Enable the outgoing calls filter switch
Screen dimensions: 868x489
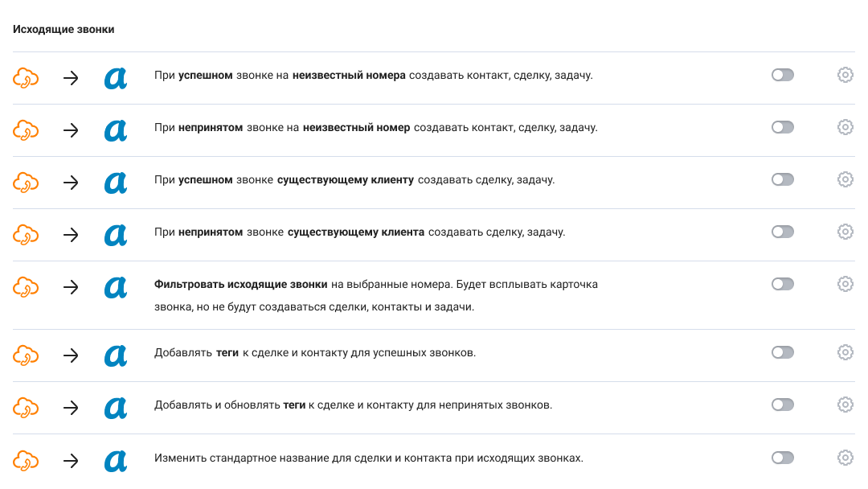tap(782, 284)
